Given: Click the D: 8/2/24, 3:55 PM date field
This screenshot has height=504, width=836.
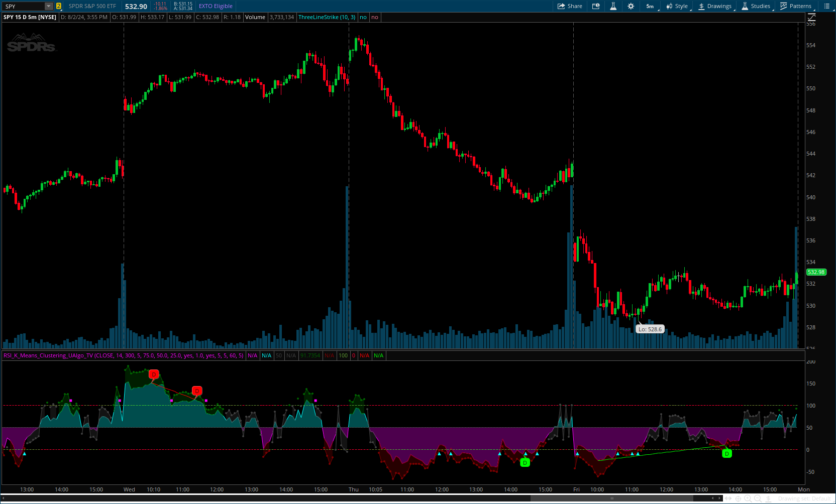Looking at the screenshot, I should 84,17.
